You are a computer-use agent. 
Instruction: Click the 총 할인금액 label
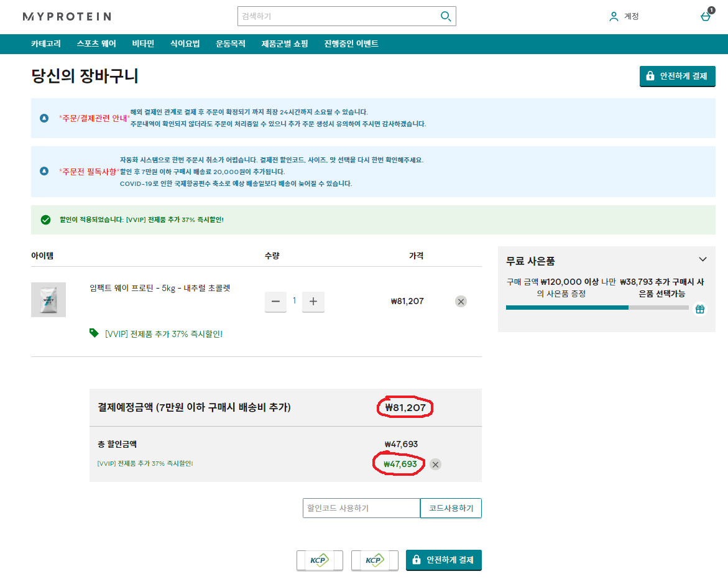click(117, 444)
